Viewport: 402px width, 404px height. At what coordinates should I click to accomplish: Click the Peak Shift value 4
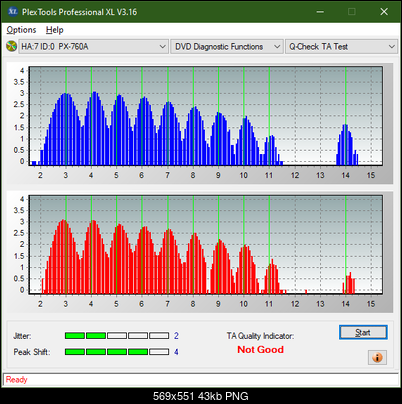(176, 352)
